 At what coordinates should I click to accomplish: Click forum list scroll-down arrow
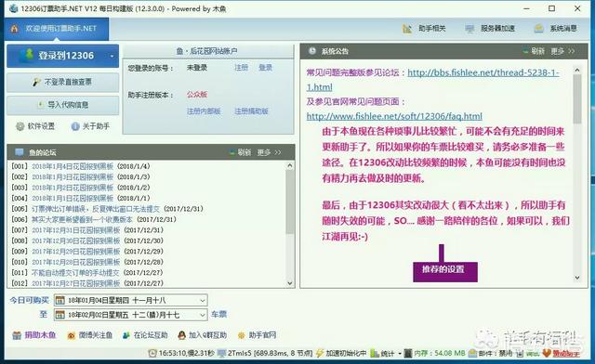tap(290, 283)
